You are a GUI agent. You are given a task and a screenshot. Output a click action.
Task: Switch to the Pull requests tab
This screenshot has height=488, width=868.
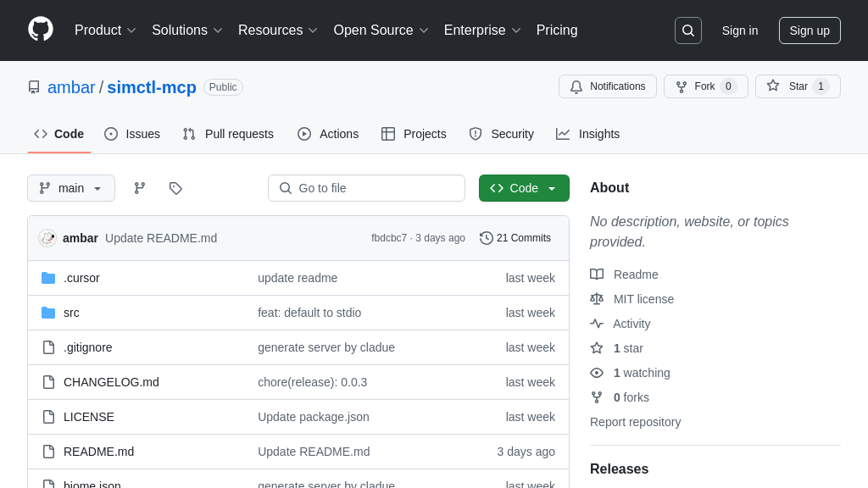click(228, 134)
